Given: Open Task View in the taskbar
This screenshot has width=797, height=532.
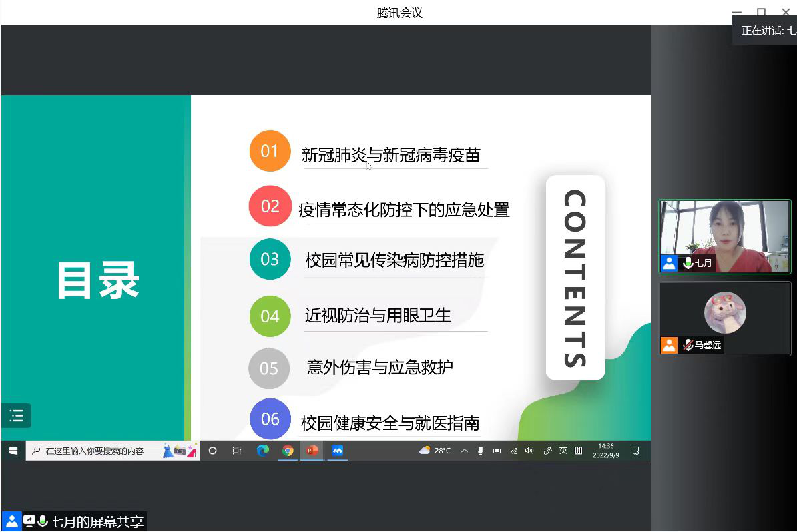Looking at the screenshot, I should coord(236,451).
